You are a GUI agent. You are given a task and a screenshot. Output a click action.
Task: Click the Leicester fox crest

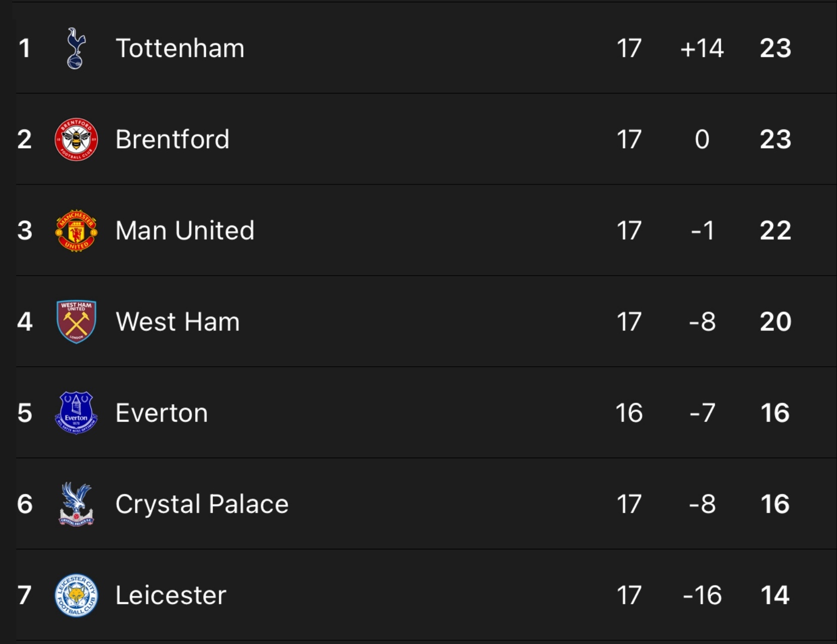click(76, 595)
